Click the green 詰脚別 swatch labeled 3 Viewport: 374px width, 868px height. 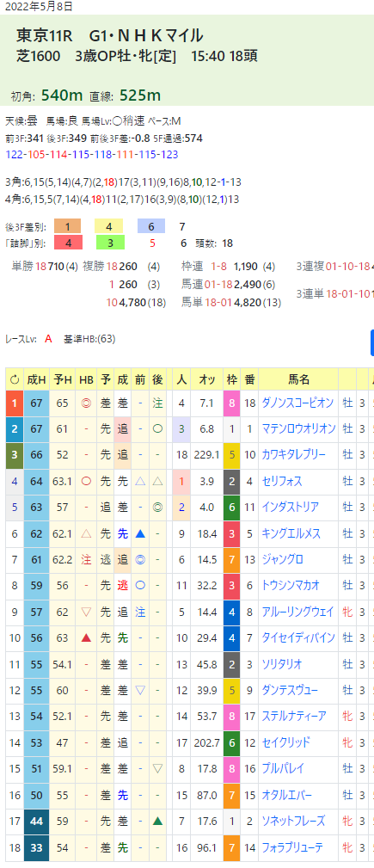(109, 243)
